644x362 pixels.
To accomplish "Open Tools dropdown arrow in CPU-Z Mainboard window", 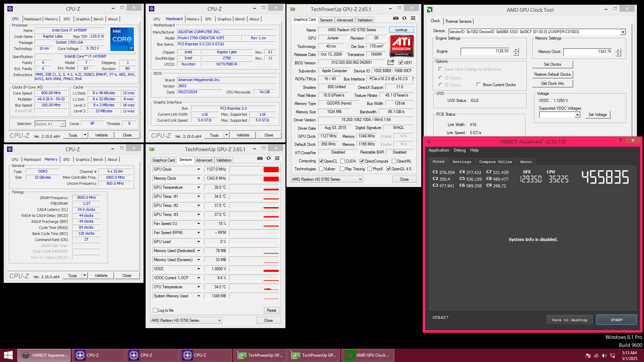I will tap(227, 135).
